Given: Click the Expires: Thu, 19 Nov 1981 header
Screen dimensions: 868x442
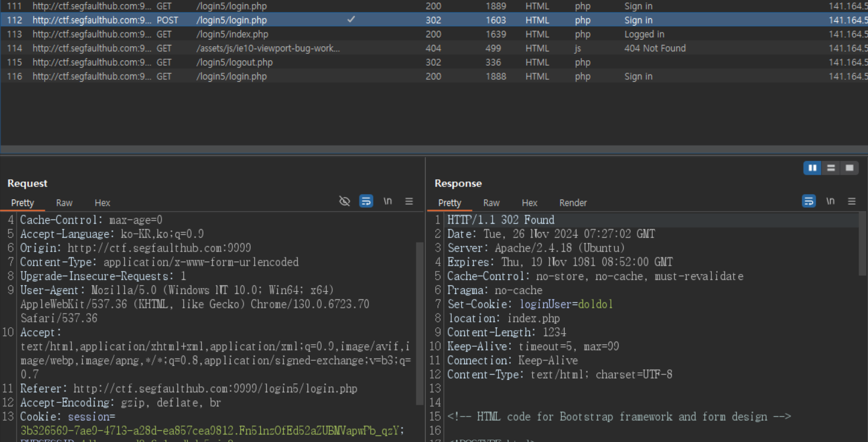Looking at the screenshot, I should (x=560, y=262).
